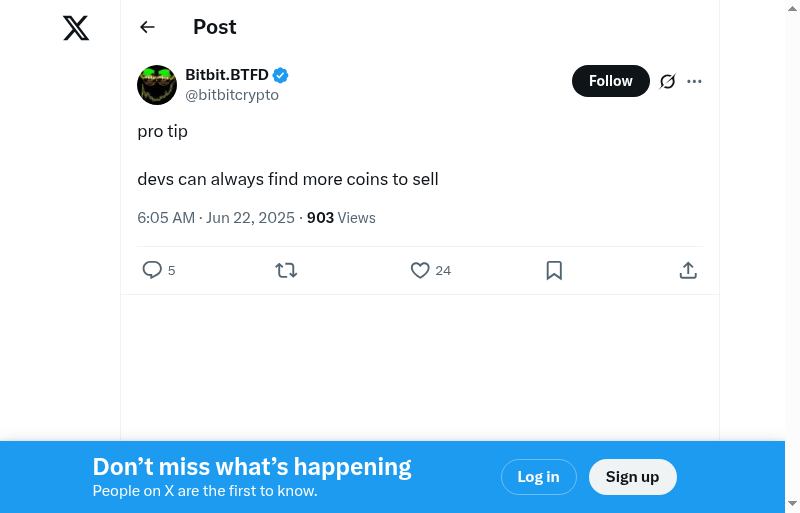Open Bitbit.BTFD profile avatar
Image resolution: width=800 pixels, height=513 pixels.
coord(157,85)
